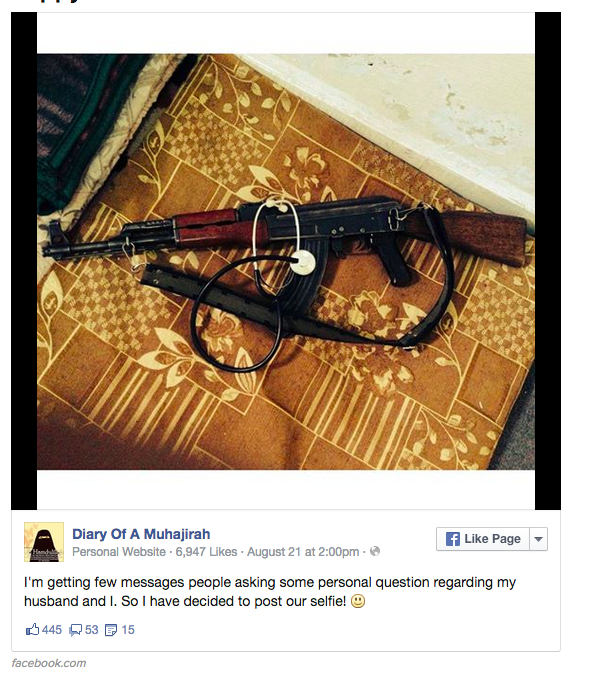The width and height of the screenshot is (603, 689).
Task: Click the 6,947 Likes text
Action: [x=206, y=551]
